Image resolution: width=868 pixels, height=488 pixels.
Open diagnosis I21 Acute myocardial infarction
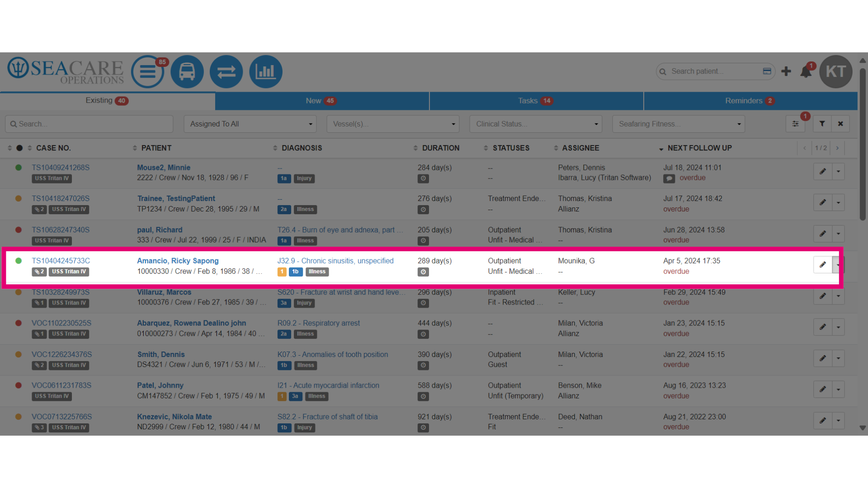328,385
